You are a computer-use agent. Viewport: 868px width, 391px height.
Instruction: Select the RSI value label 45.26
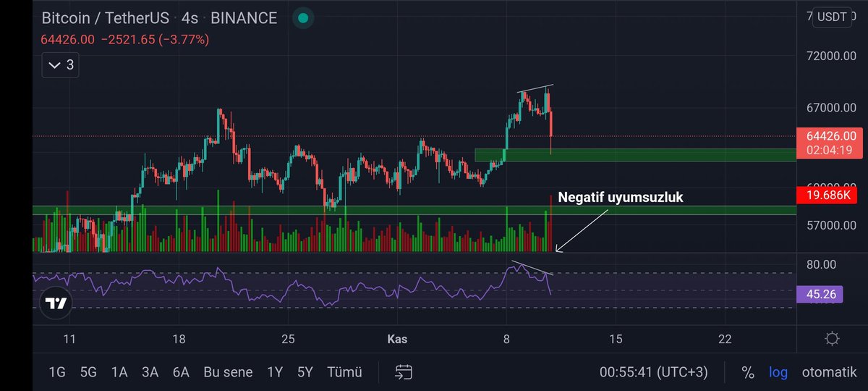pyautogui.click(x=820, y=294)
